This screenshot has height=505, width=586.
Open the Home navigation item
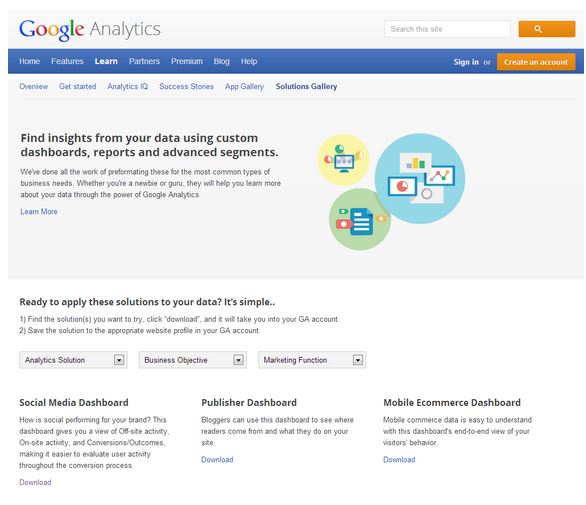click(30, 61)
